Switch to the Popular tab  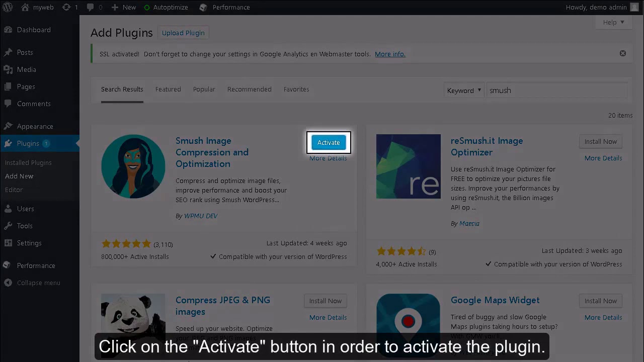pos(204,89)
